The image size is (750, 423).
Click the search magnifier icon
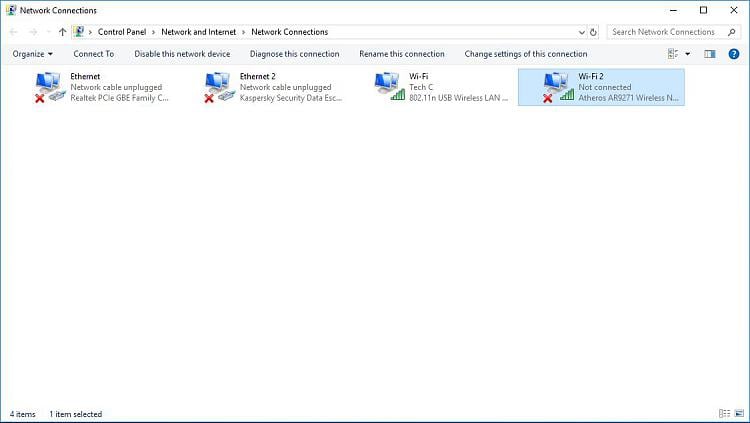point(731,32)
